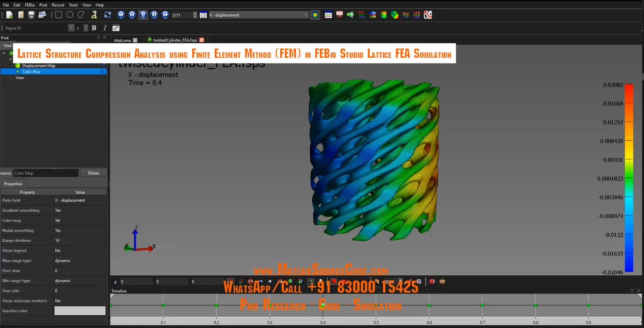Click the New document icon
644x328 pixels.
9,15
